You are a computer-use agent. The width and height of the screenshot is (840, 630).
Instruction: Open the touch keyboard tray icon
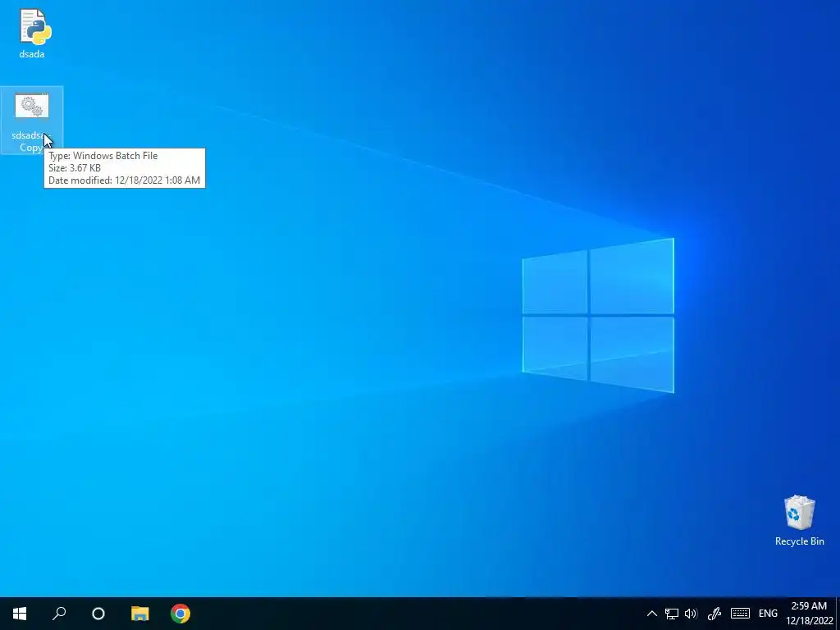[x=740, y=614]
